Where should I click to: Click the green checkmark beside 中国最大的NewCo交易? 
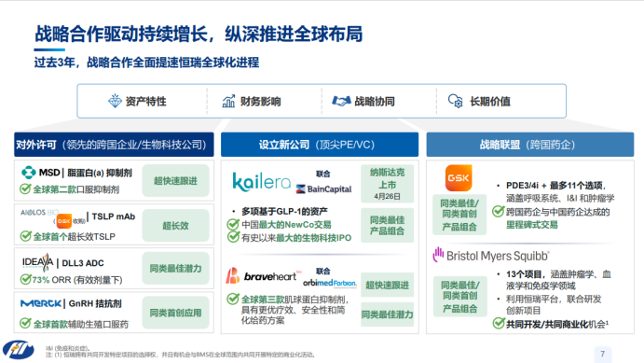pos(233,224)
